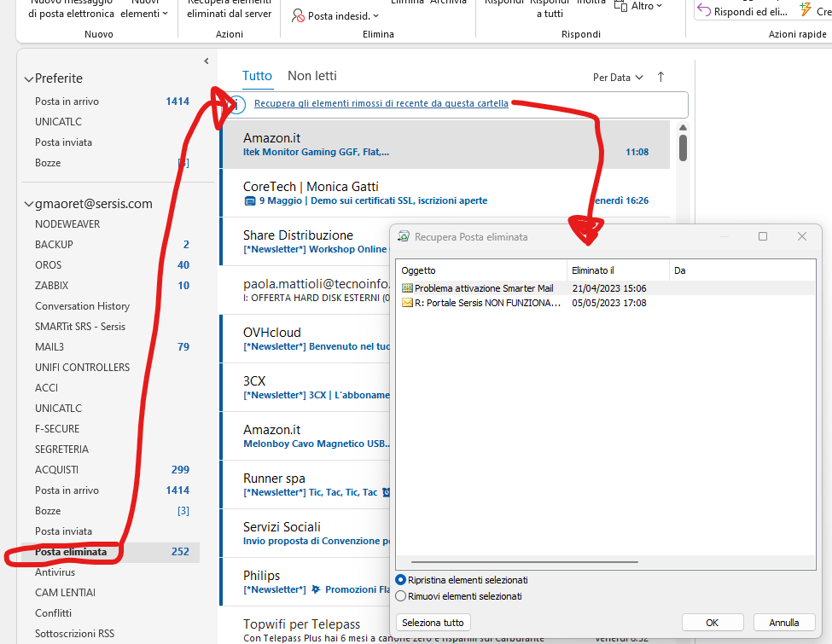
Task: Open the Conversation History folder
Action: point(111,306)
